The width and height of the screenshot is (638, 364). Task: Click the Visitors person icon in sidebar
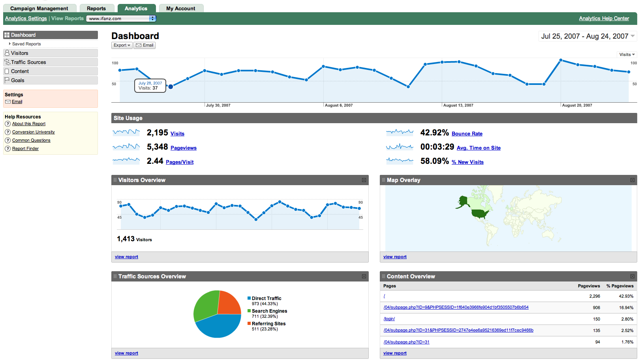7,53
